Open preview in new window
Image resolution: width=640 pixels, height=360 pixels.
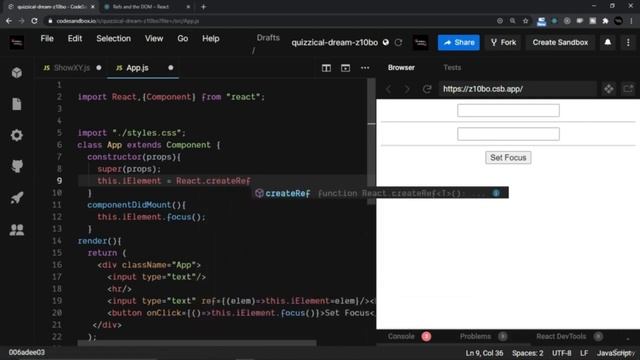(x=628, y=89)
